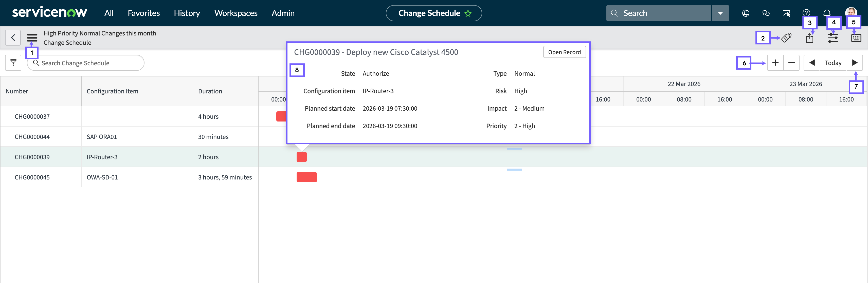Go back using the left chevron button
The image size is (868, 283).
click(13, 37)
